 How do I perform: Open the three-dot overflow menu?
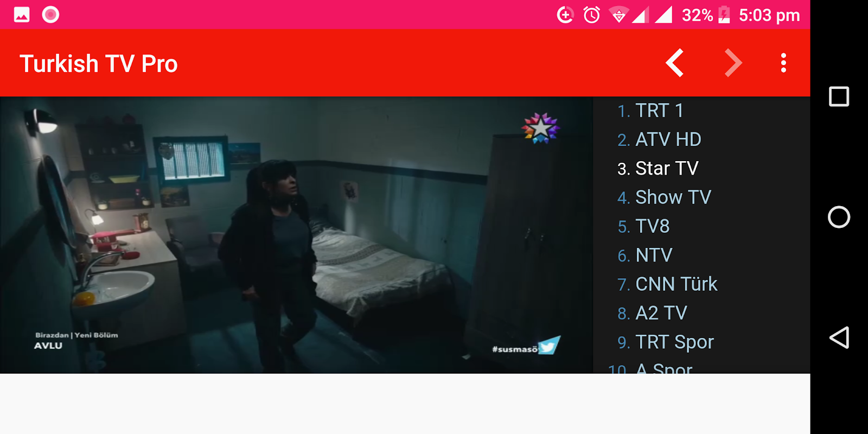click(783, 63)
